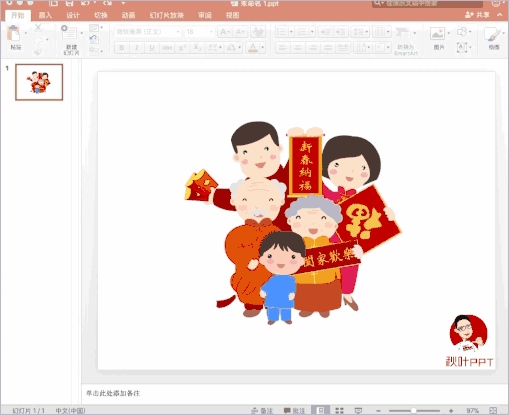Click the Convert to SmartArt icon
The height and width of the screenshot is (415, 509).
click(403, 33)
